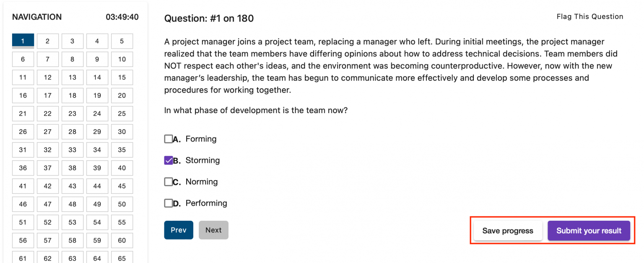This screenshot has width=644, height=263.
Task: Jump to question 2 in navigation
Action: pos(47,41)
